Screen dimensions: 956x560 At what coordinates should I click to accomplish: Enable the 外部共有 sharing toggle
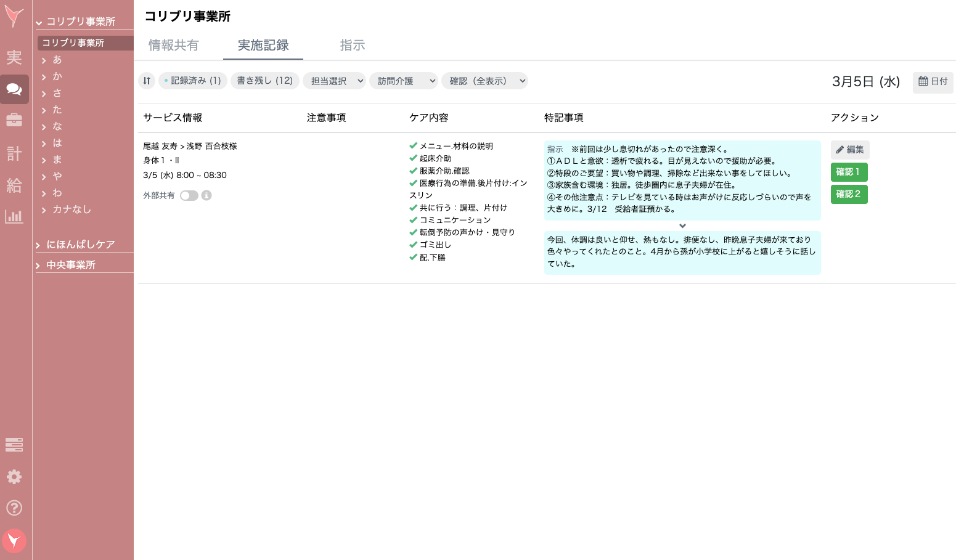pos(189,195)
